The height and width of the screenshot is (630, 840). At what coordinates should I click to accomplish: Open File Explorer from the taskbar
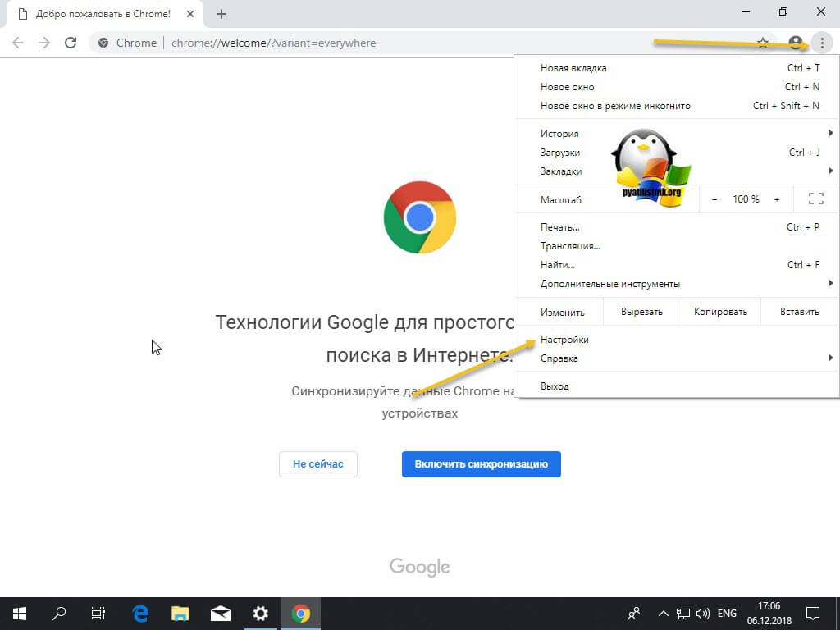(180, 614)
